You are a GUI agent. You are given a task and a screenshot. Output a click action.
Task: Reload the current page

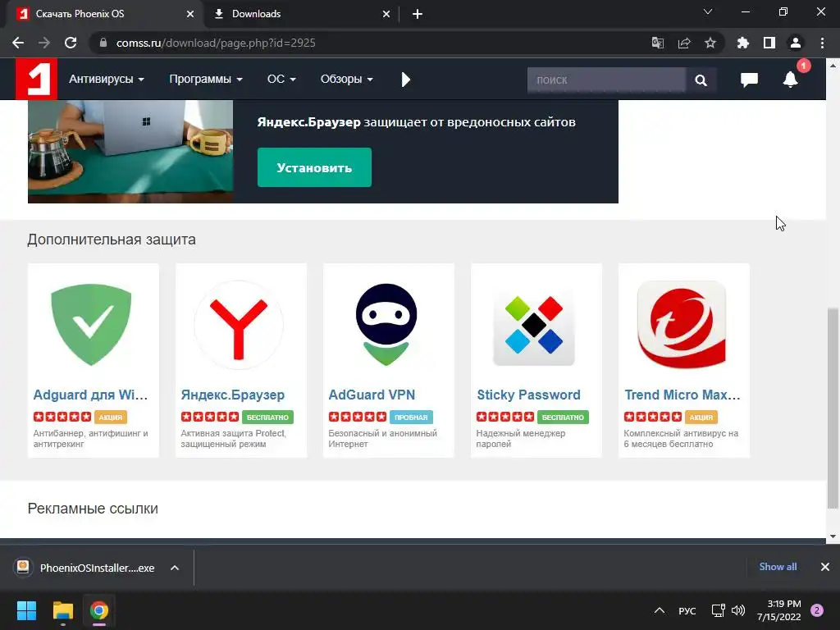pyautogui.click(x=71, y=43)
